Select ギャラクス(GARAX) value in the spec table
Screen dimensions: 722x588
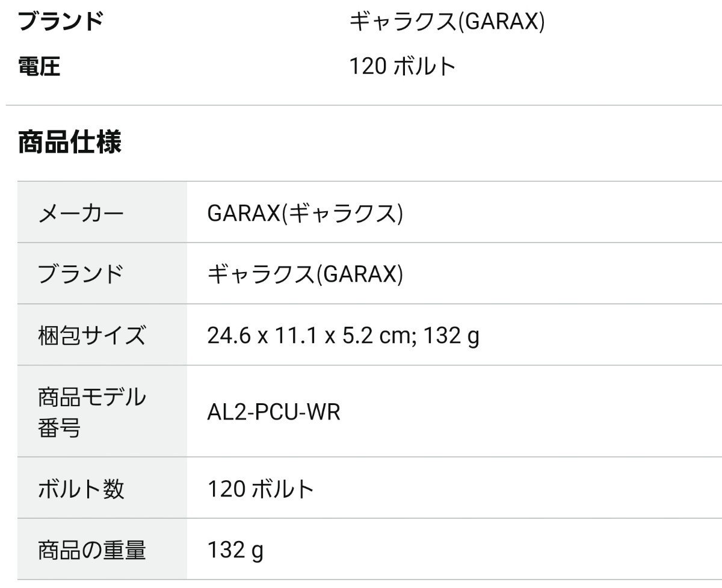[304, 274]
